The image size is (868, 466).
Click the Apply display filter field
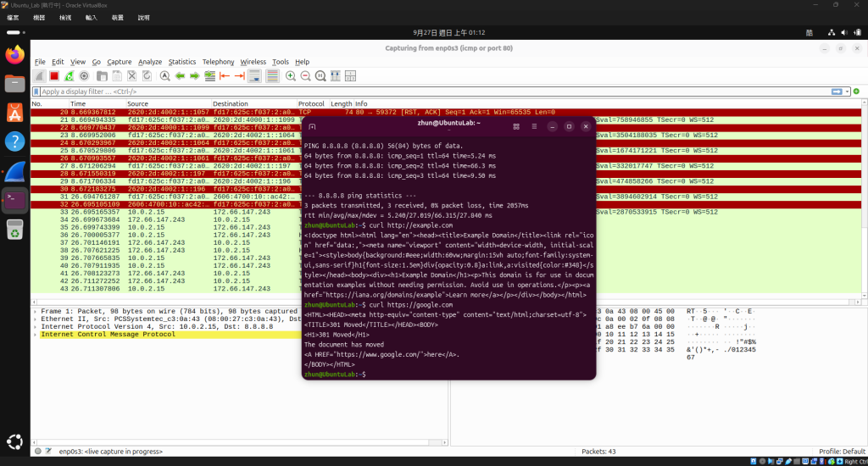(435, 92)
